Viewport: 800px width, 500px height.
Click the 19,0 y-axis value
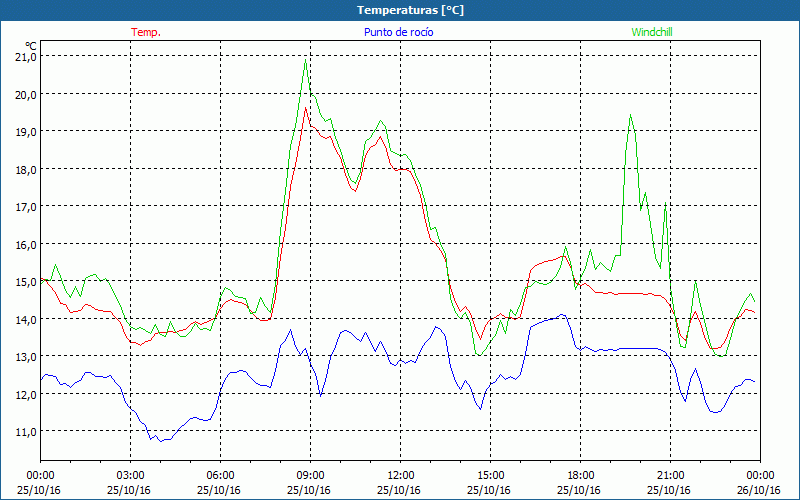[x=26, y=132]
